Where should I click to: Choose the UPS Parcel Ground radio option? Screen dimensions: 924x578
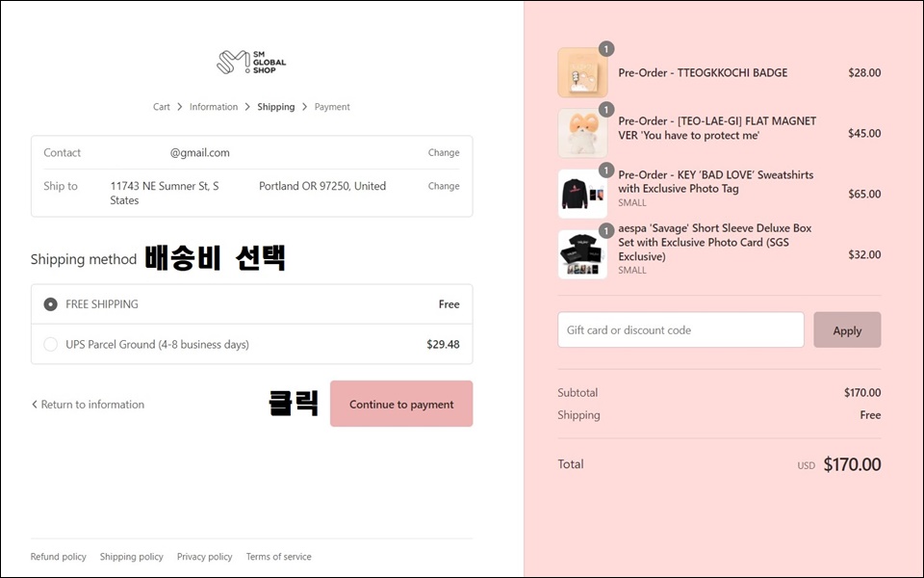51,344
